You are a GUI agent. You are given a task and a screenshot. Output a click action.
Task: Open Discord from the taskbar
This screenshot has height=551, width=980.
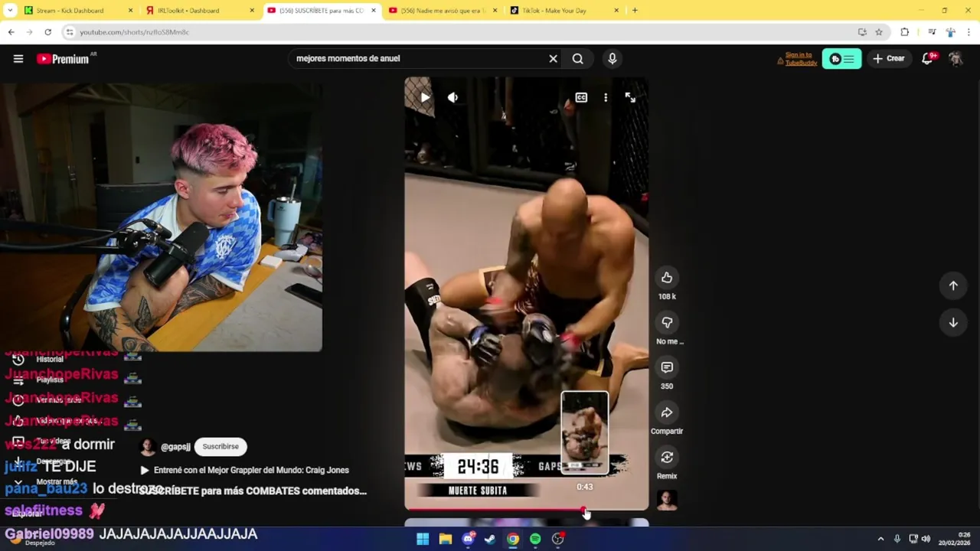468,539
